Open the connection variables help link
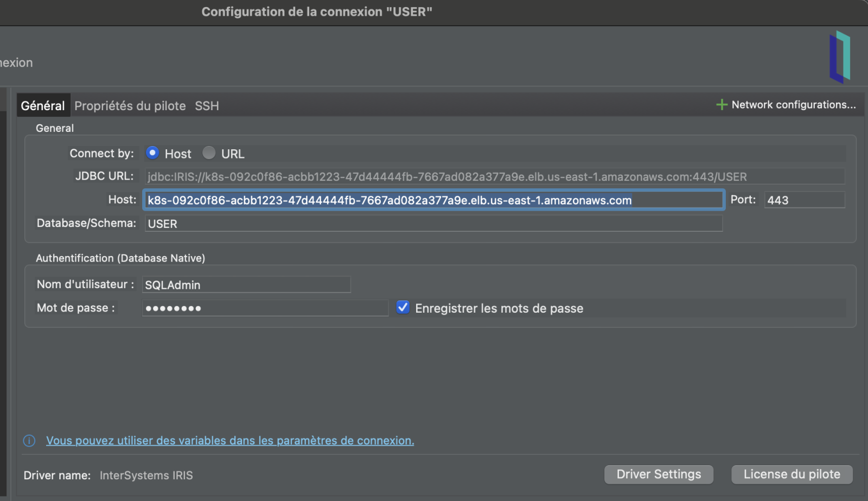868x501 pixels. pyautogui.click(x=230, y=441)
